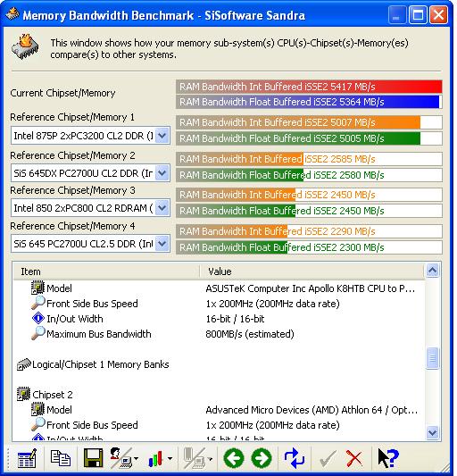
Task: Click the green RAM Float Buffered 5005 MB/s bar
Action: [x=309, y=138]
